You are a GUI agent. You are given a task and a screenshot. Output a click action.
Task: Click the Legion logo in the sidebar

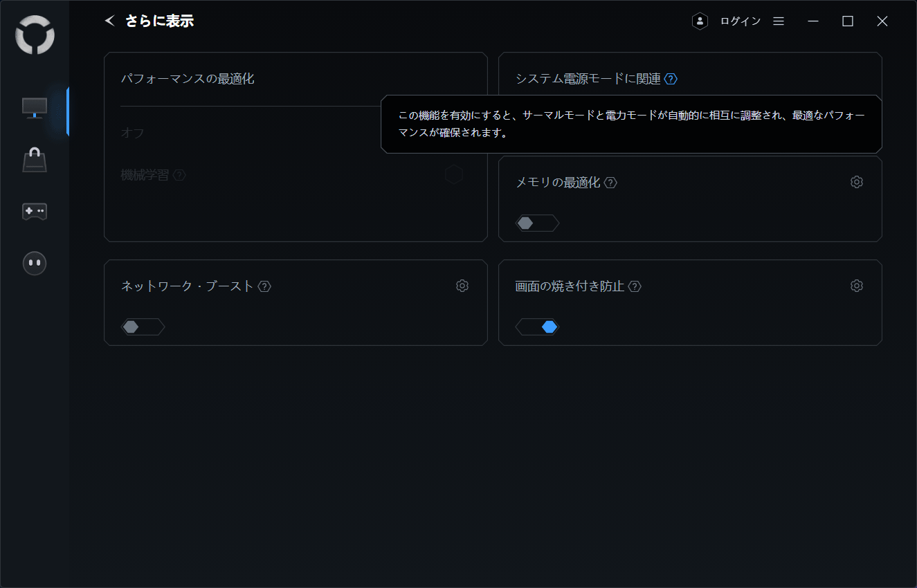tap(35, 35)
